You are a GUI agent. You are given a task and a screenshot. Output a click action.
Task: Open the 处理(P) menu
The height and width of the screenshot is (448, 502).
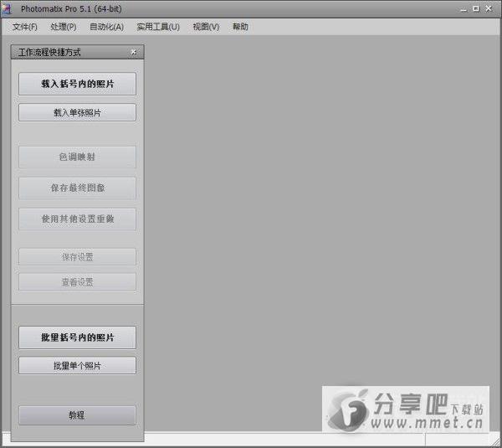coord(63,27)
